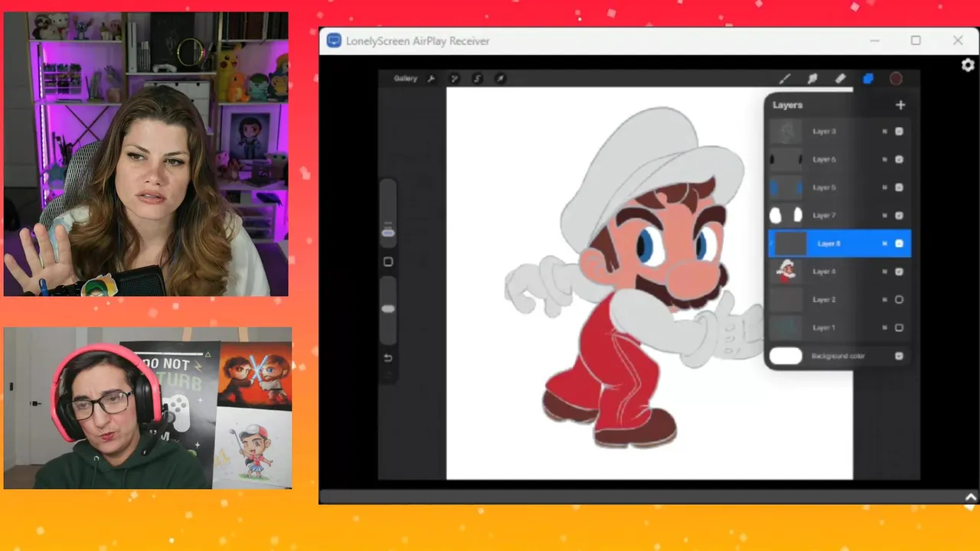Select the Layer 7 thumbnail with white shapes
The height and width of the screenshot is (551, 980).
(786, 216)
